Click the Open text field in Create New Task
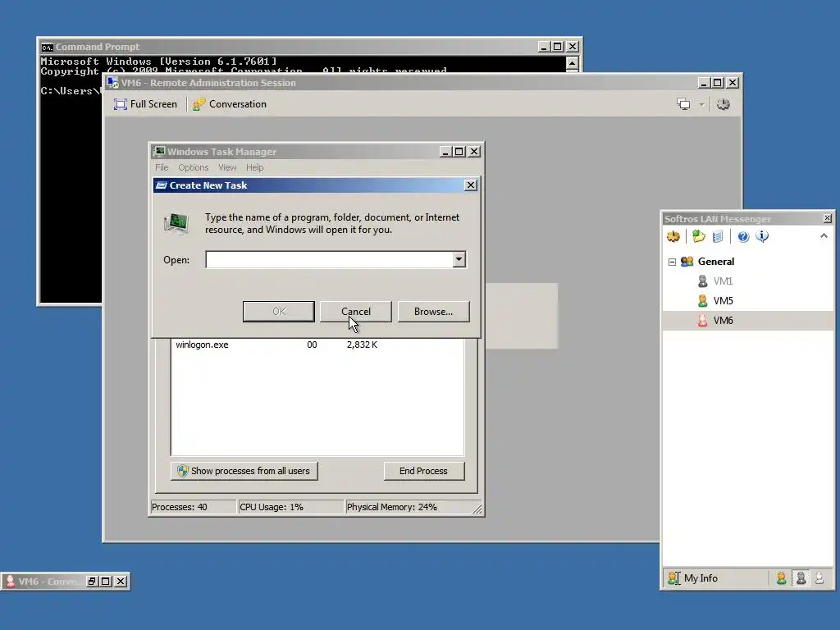840x630 pixels. [x=330, y=260]
